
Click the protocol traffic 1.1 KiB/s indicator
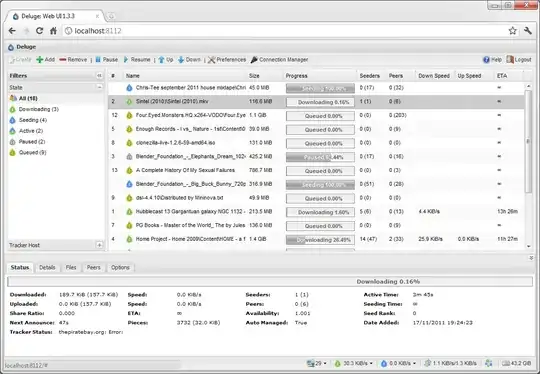point(451,363)
